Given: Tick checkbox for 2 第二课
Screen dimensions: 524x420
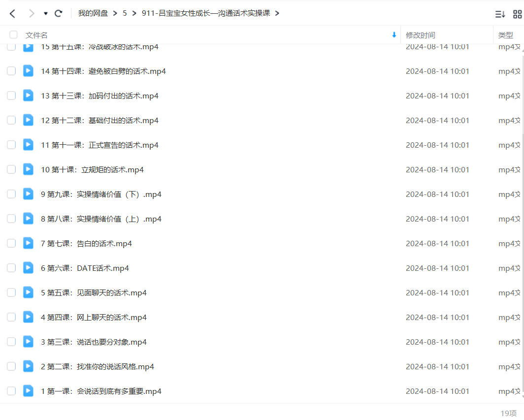Looking at the screenshot, I should [11, 366].
